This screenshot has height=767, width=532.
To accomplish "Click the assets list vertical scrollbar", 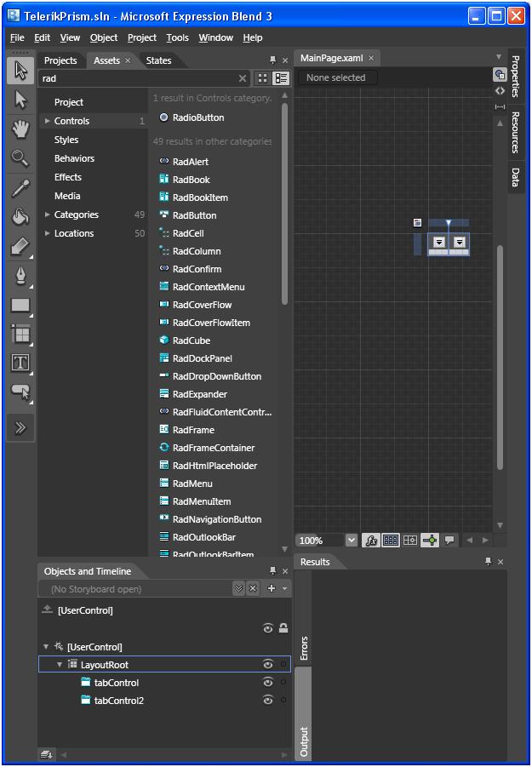I will pyautogui.click(x=284, y=203).
